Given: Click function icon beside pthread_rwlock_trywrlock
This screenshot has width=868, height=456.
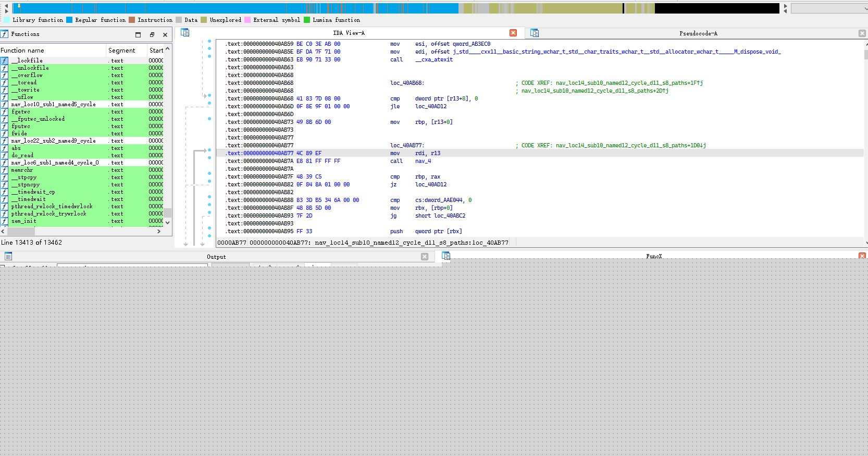Looking at the screenshot, I should [x=4, y=213].
